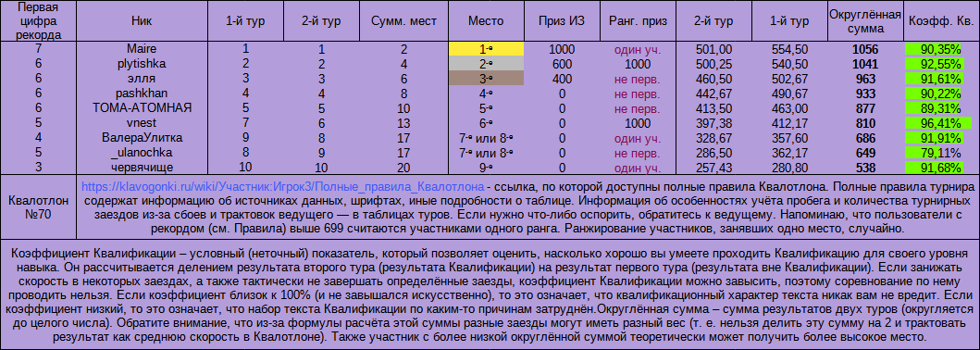Click the score "397,38"

tap(713, 123)
